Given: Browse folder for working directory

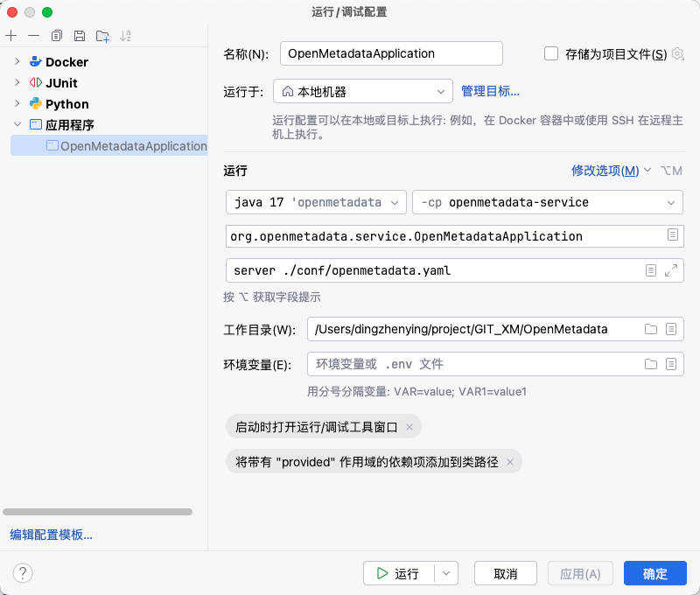Looking at the screenshot, I should click(651, 329).
